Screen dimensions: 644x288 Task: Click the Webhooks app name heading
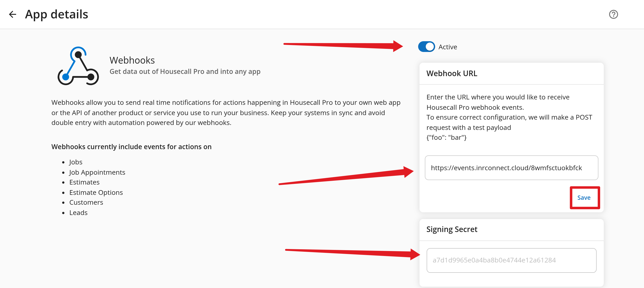click(x=132, y=60)
